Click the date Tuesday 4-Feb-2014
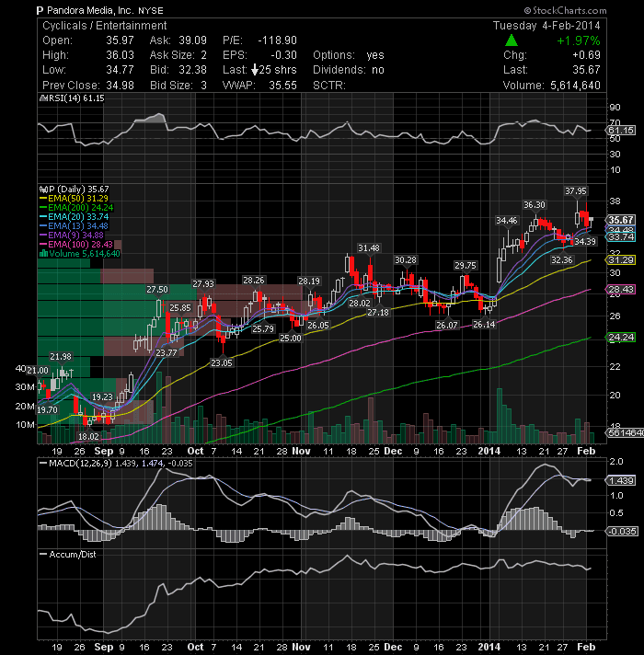 [x=546, y=26]
